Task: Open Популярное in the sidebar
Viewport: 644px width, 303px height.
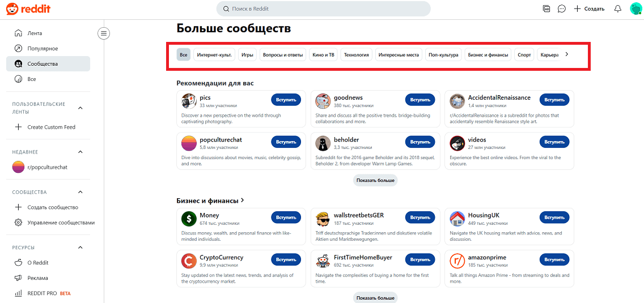Action: tap(48, 49)
